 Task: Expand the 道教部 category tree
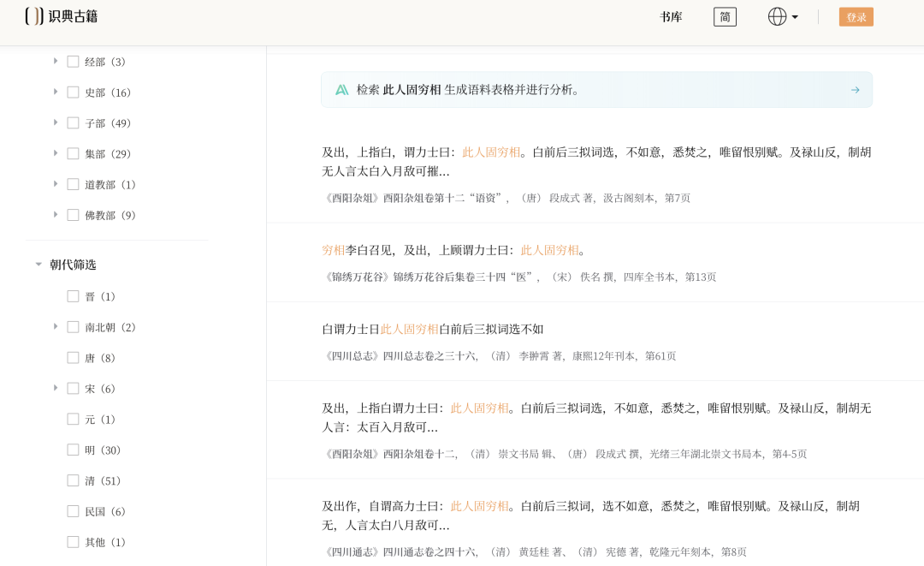pos(56,183)
